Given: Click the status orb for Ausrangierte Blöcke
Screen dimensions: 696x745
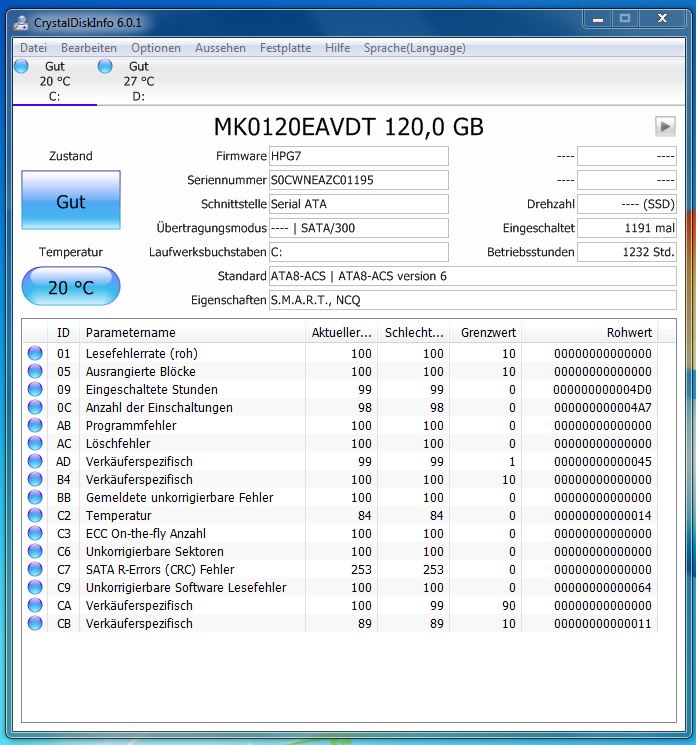Looking at the screenshot, I should 35,371.
